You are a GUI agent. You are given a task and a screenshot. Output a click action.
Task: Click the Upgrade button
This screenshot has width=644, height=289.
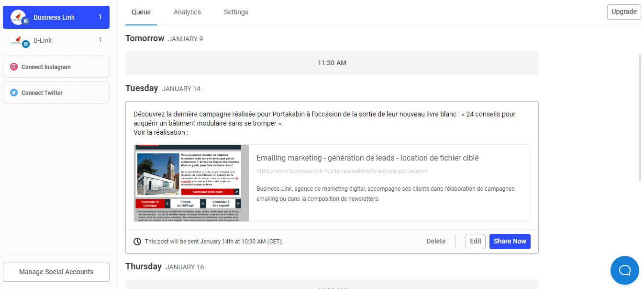624,12
